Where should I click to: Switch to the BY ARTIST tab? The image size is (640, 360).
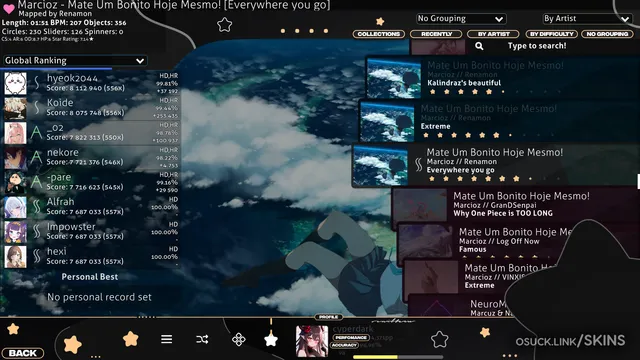coord(493,34)
